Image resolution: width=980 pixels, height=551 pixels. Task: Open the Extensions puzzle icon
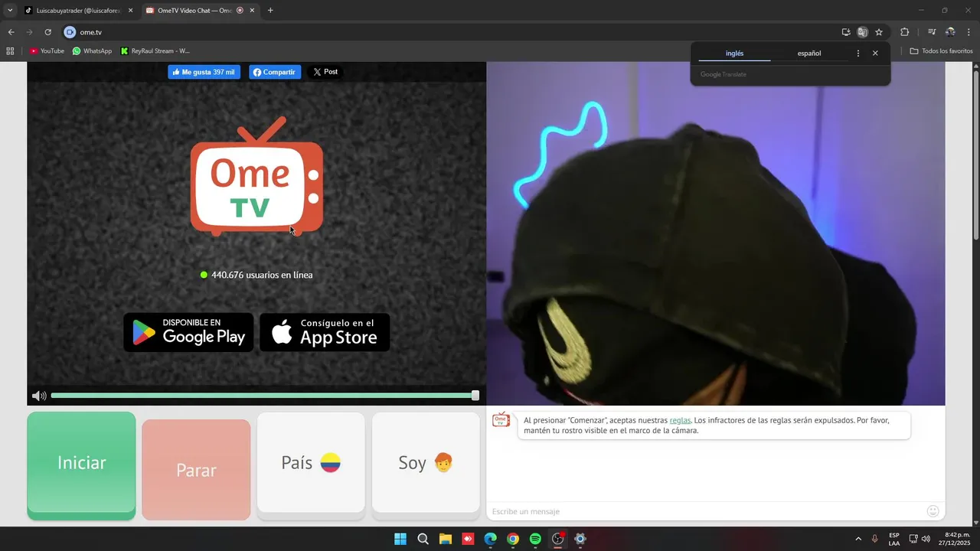904,32
